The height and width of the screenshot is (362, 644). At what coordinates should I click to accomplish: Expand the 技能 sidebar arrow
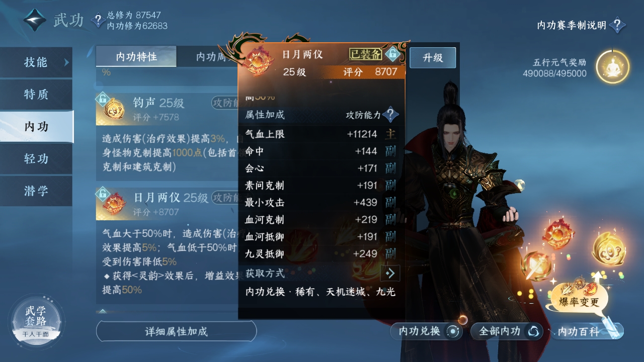pyautogui.click(x=66, y=62)
